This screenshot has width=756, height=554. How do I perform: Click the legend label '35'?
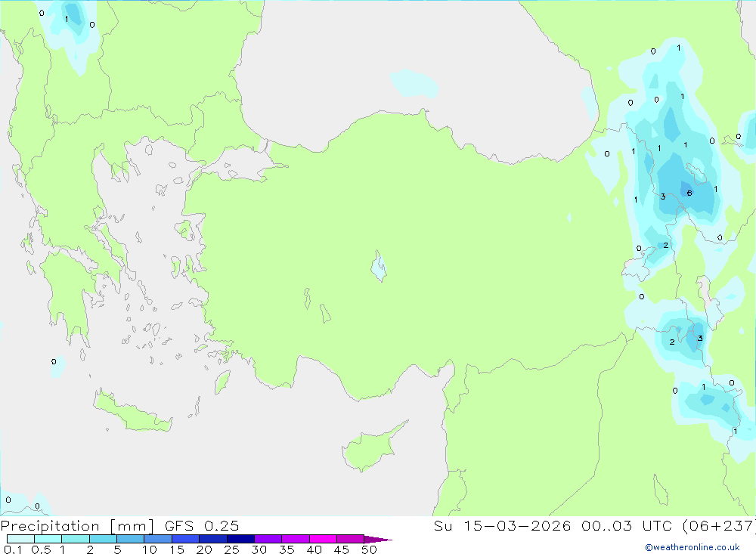click(287, 549)
